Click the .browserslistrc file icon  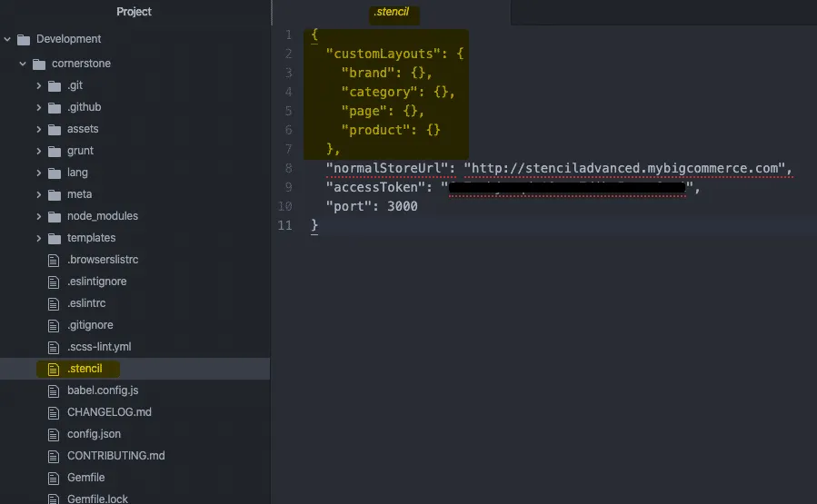(x=54, y=261)
